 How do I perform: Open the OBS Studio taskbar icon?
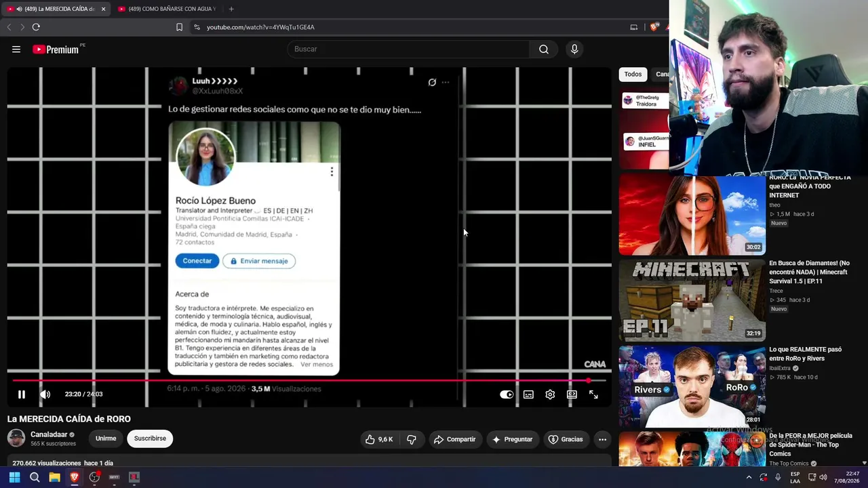pyautogui.click(x=94, y=477)
